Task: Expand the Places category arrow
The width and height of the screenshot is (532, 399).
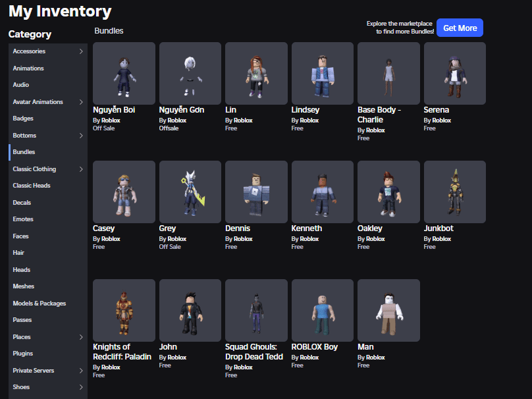Action: [81, 337]
